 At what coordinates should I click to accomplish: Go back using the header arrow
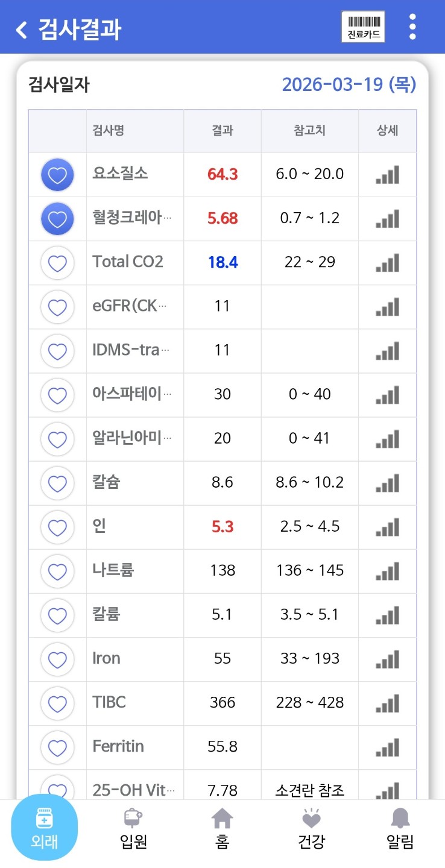click(x=22, y=29)
